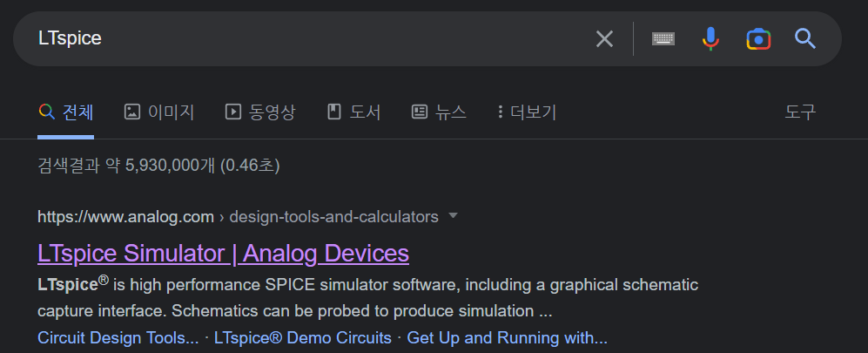Click the design-tools-and-calculators breadcrumb text

(333, 217)
